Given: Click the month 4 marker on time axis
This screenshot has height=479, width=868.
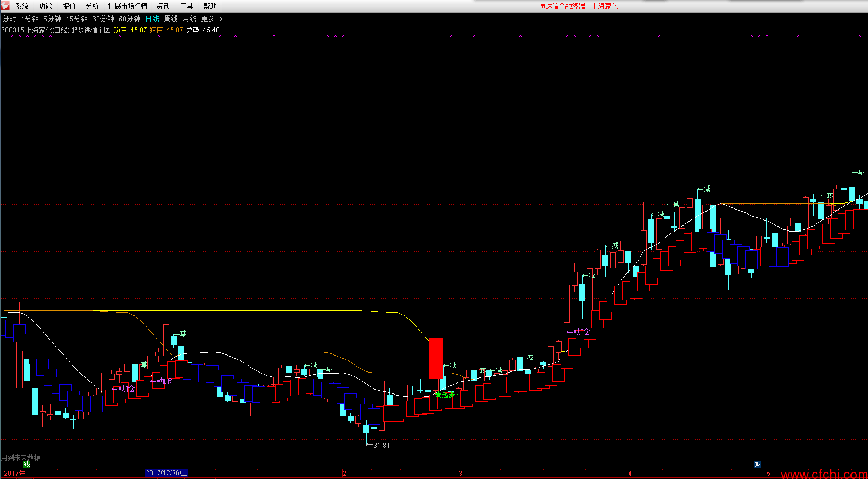Looking at the screenshot, I should coord(630,474).
